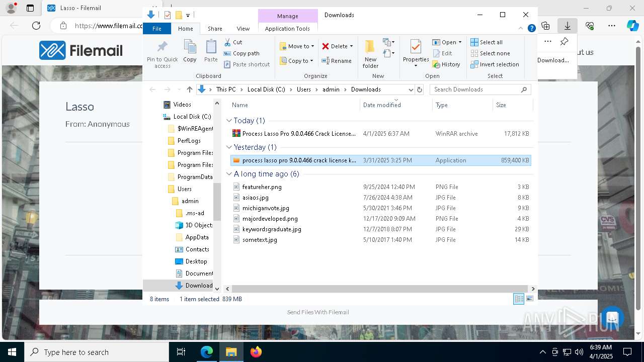Click the Windows Start button
Screen dimensions: 644x362
(12, 352)
